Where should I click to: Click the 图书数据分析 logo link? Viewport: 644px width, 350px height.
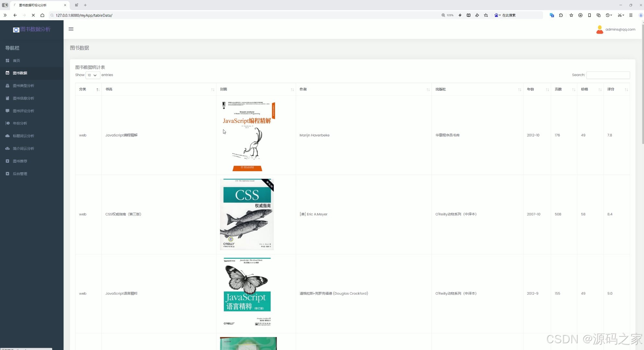pos(32,29)
